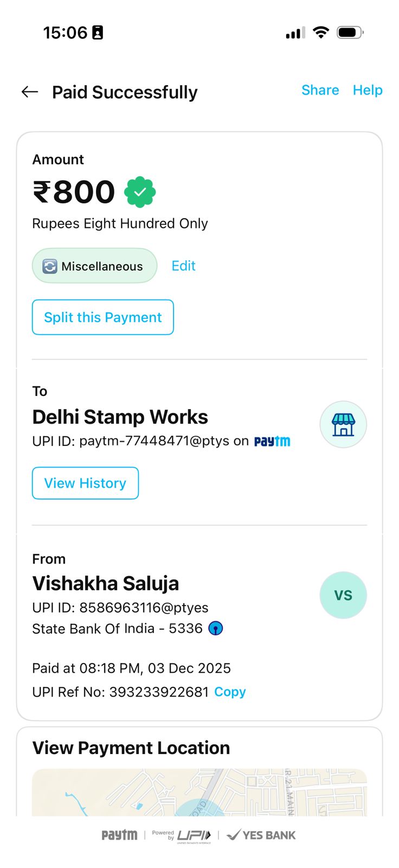The height and width of the screenshot is (868, 399).
Task: Tap the merchant store icon
Action: (x=343, y=425)
